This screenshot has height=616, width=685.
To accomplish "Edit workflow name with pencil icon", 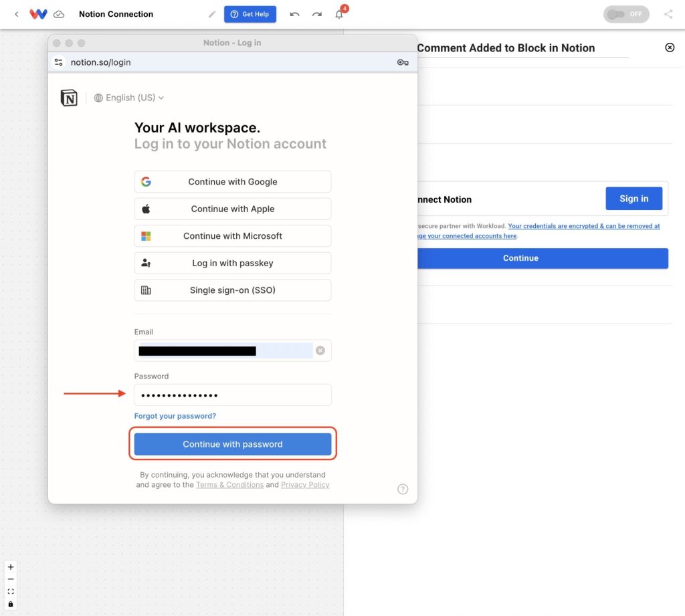I will click(212, 14).
